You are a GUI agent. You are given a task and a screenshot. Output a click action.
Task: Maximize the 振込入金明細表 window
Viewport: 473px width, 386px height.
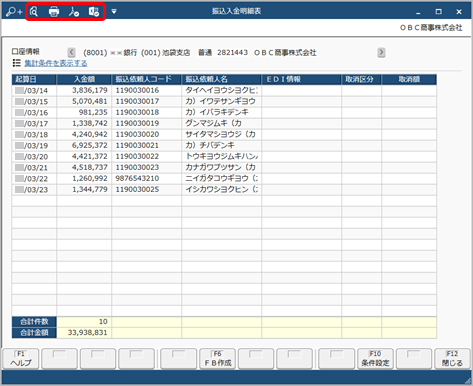point(439,12)
